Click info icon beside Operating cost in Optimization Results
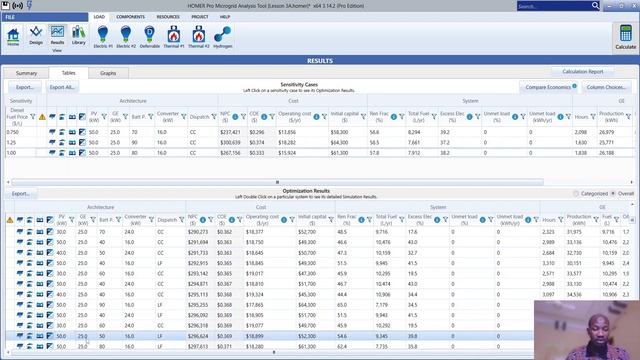Viewport: 640px width, 360px height. (284, 220)
